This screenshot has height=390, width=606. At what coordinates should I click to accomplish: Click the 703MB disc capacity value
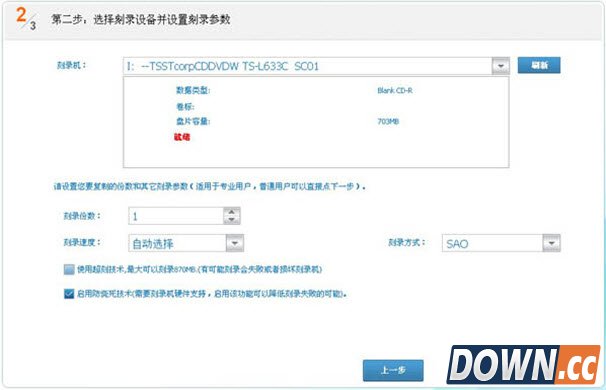tap(388, 121)
